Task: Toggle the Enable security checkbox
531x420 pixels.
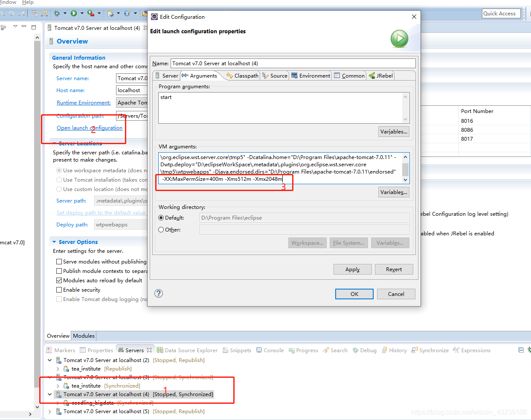Action: point(59,290)
